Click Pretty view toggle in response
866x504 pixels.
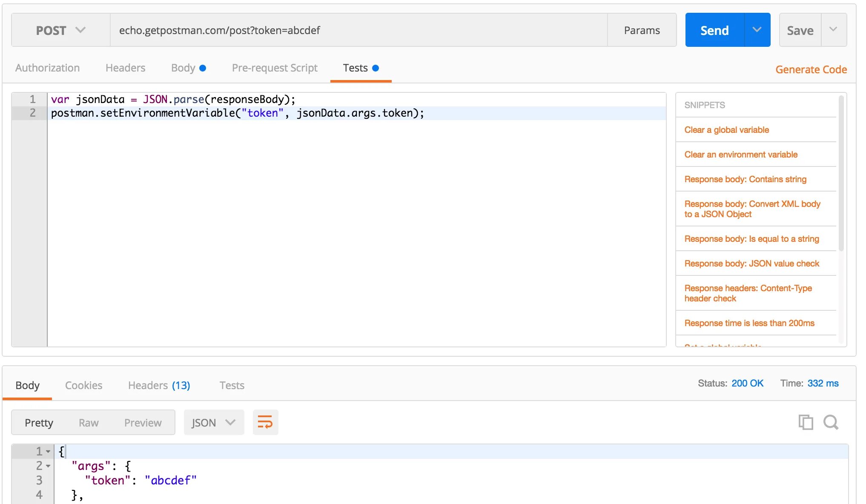[x=39, y=422]
